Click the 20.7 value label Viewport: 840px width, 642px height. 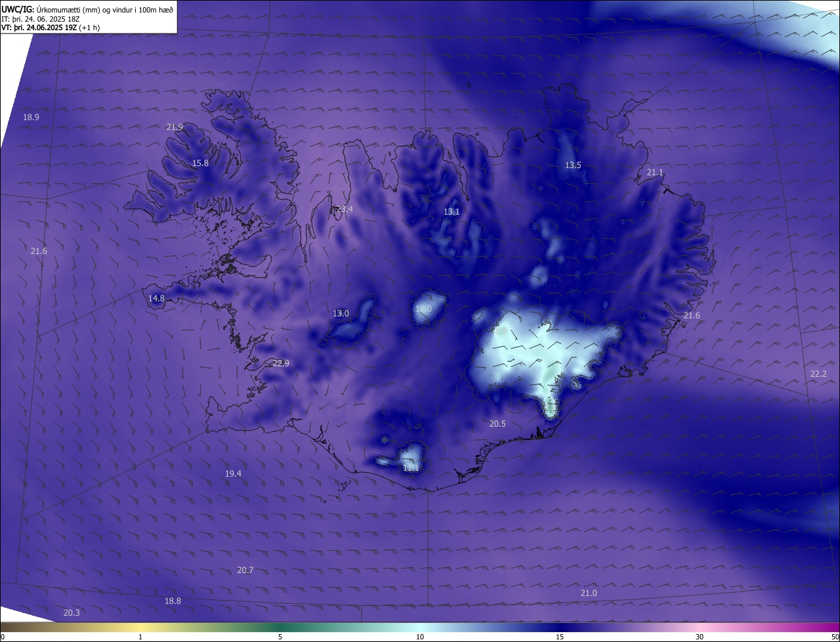tap(245, 570)
